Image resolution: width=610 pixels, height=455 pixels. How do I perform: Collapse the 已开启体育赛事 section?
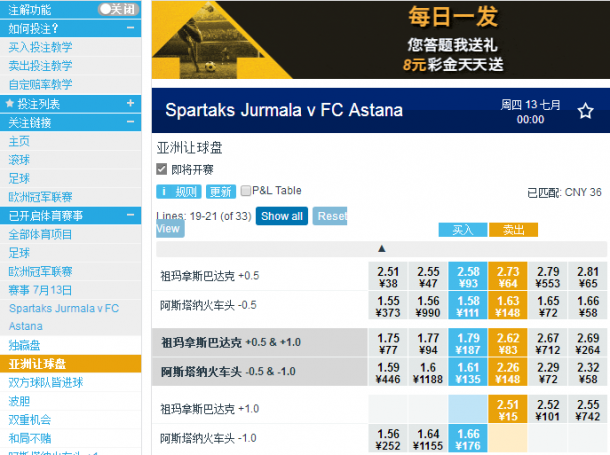(x=130, y=215)
